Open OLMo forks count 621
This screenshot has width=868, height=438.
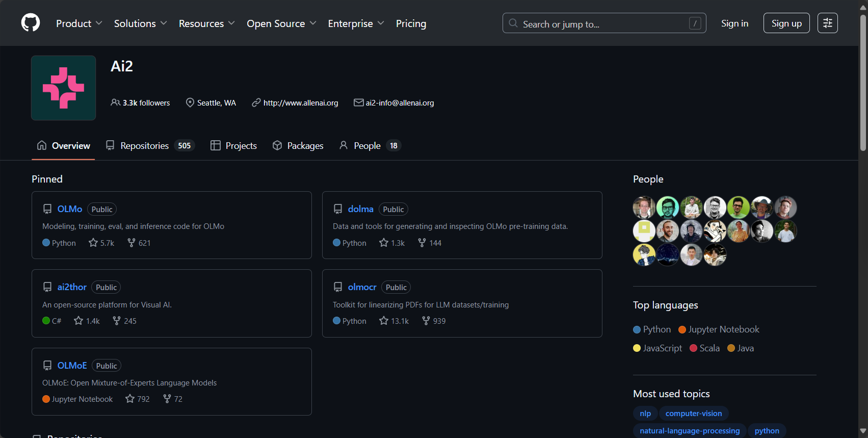(x=139, y=243)
